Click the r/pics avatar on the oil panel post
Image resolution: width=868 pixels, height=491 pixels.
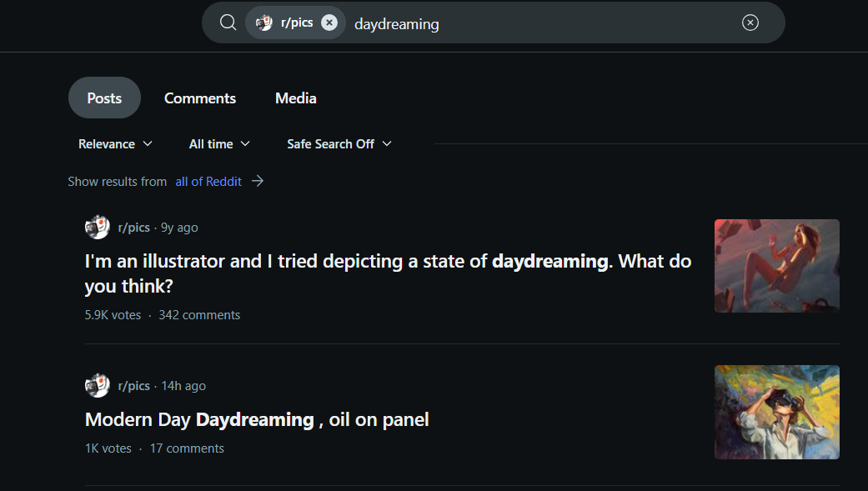click(98, 385)
